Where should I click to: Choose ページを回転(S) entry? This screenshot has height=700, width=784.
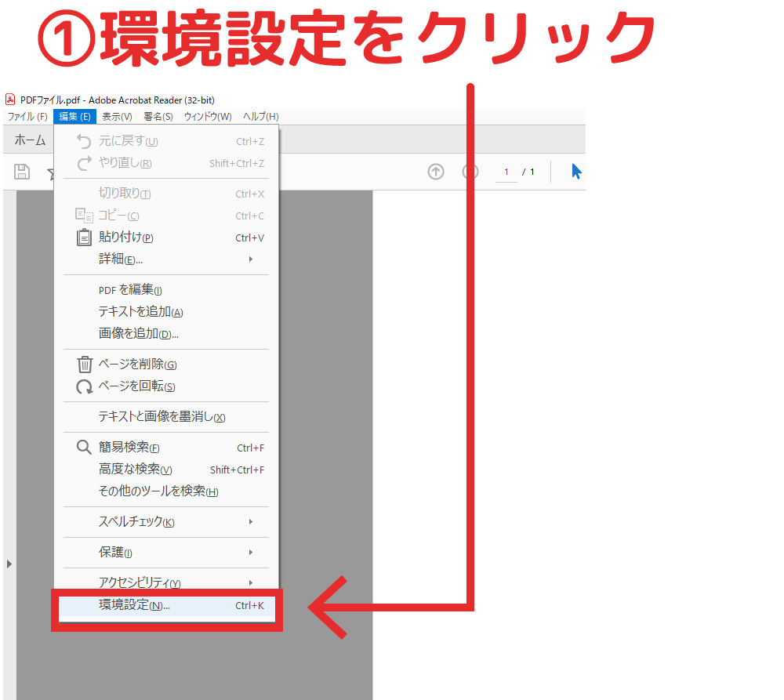(166, 386)
